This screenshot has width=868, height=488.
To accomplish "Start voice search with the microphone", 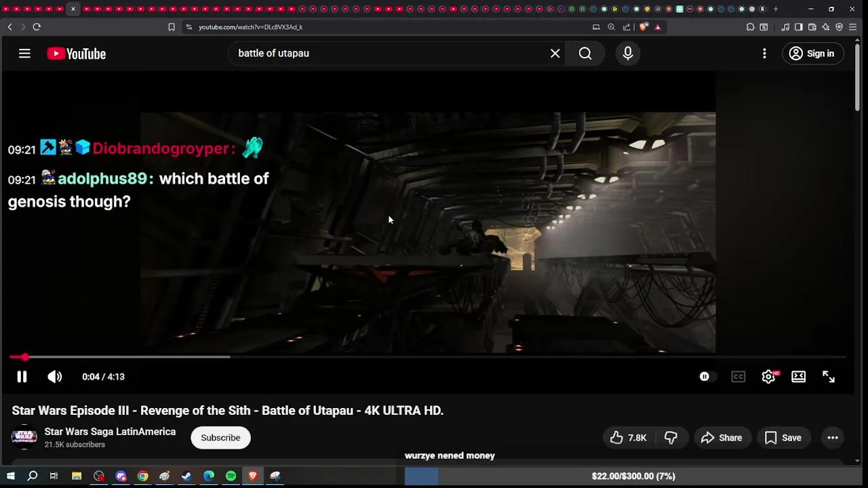I will click(x=628, y=54).
